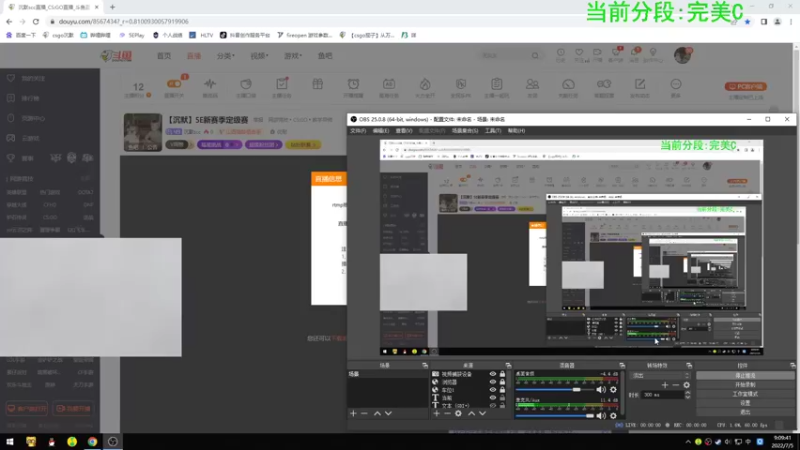Mute the Mic/Aux speaker icon in mixer

(x=601, y=416)
